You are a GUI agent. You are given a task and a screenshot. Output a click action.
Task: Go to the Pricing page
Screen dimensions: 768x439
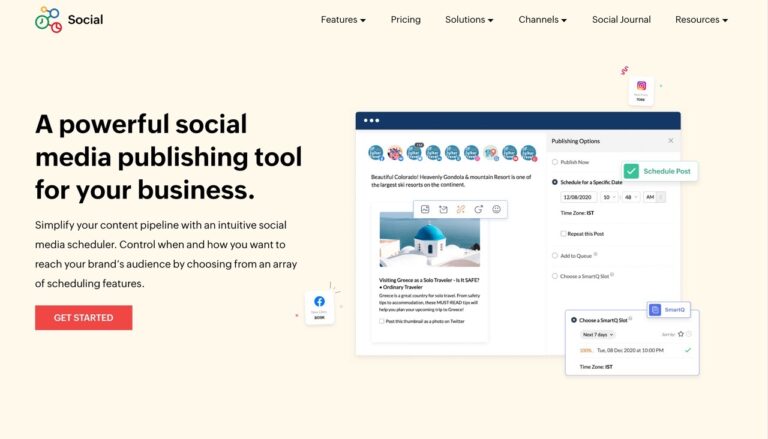tap(406, 20)
